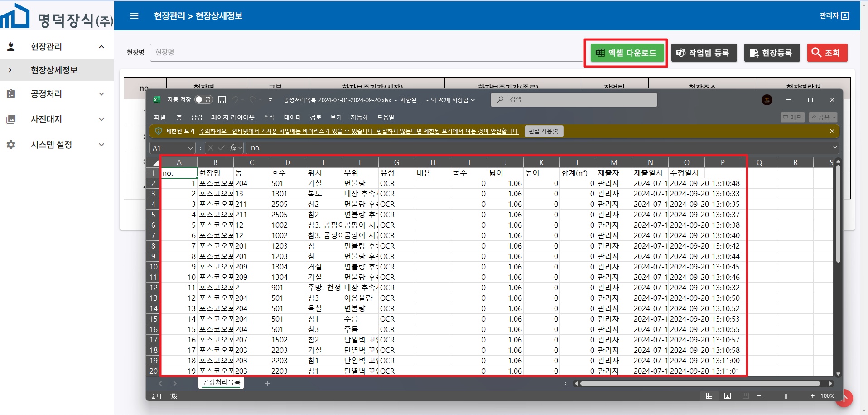The height and width of the screenshot is (415, 868).
Task: Click the zoom slider handle in Excel
Action: [786, 396]
